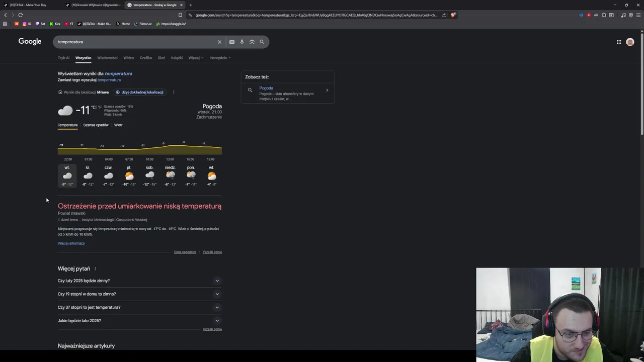The height and width of the screenshot is (362, 644).
Task: Open the Google apps grid
Action: click(x=619, y=42)
